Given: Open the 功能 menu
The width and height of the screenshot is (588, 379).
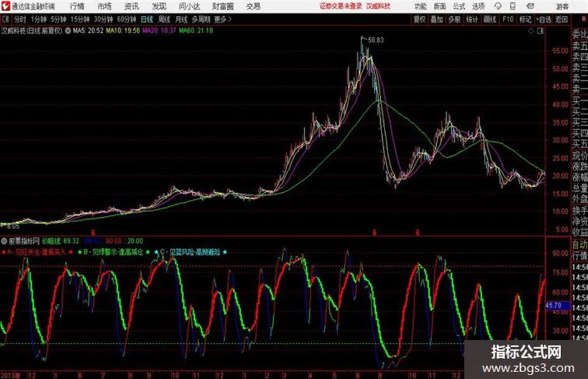Looking at the screenshot, I should click(421, 6).
